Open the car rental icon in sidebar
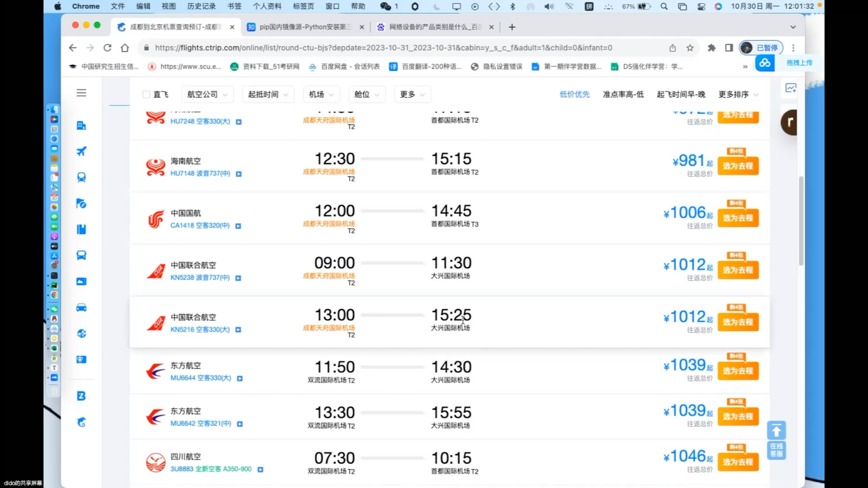Screen dimensions: 868x488 81,308
